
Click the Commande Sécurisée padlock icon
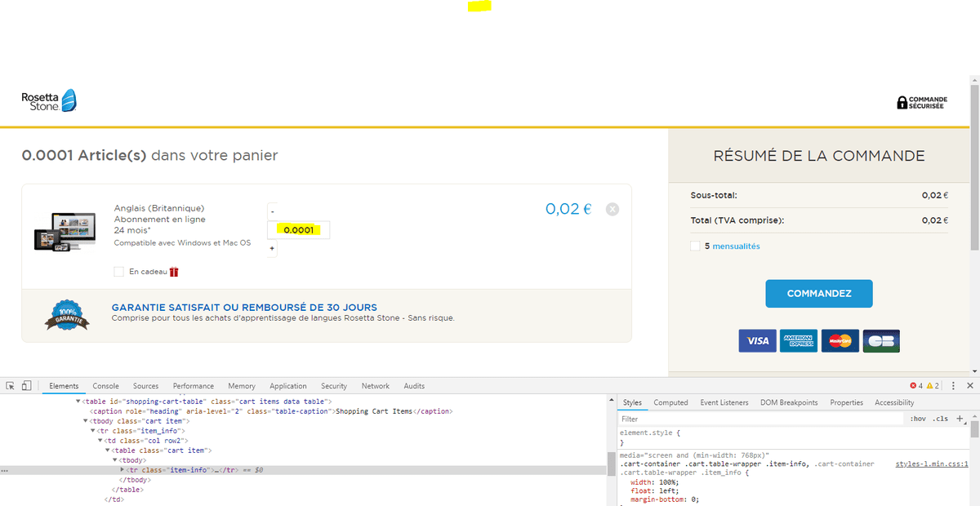[902, 103]
